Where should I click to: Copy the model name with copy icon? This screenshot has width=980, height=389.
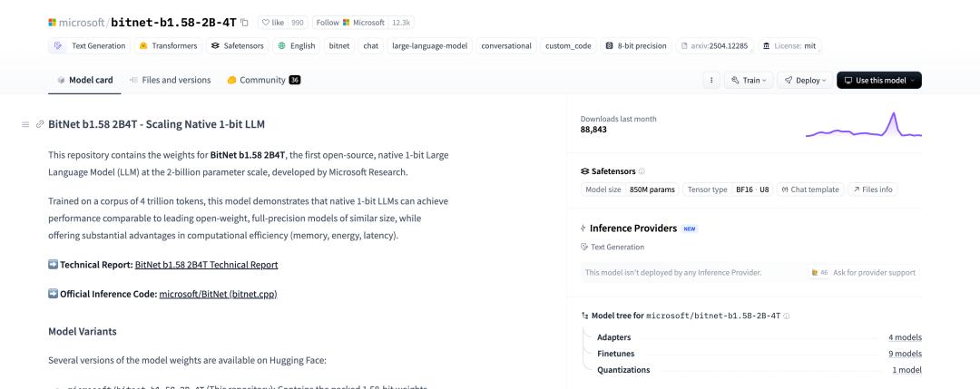[245, 22]
